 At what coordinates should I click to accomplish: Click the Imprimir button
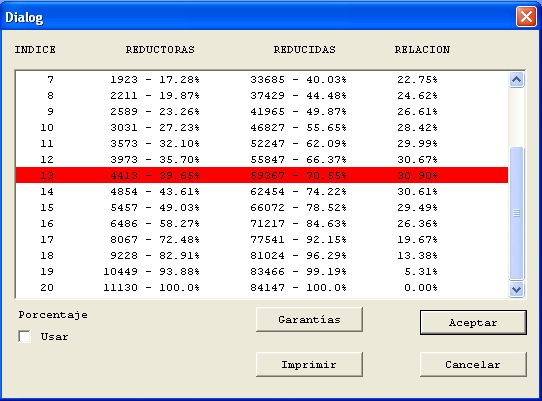tap(309, 364)
